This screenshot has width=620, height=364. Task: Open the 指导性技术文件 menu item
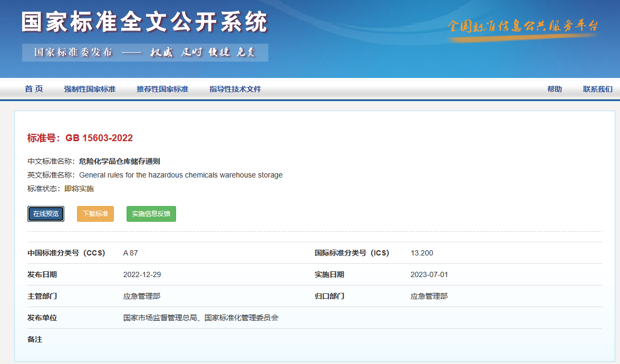tap(235, 89)
